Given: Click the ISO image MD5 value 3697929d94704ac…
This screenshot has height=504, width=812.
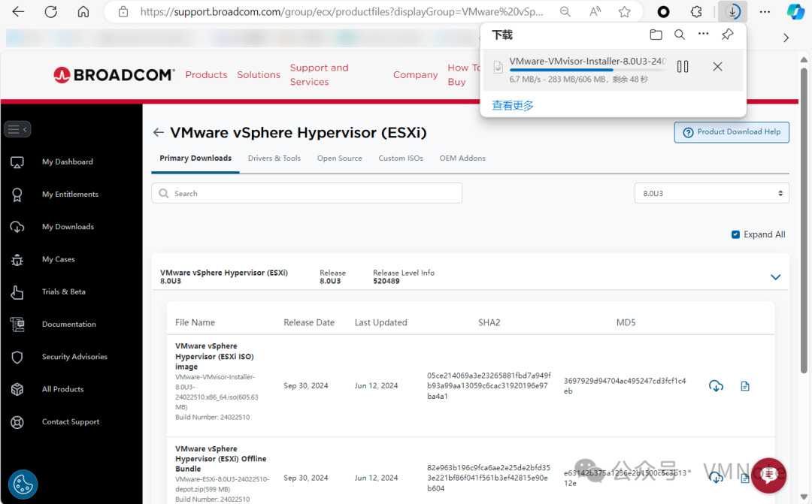Looking at the screenshot, I should (x=625, y=386).
